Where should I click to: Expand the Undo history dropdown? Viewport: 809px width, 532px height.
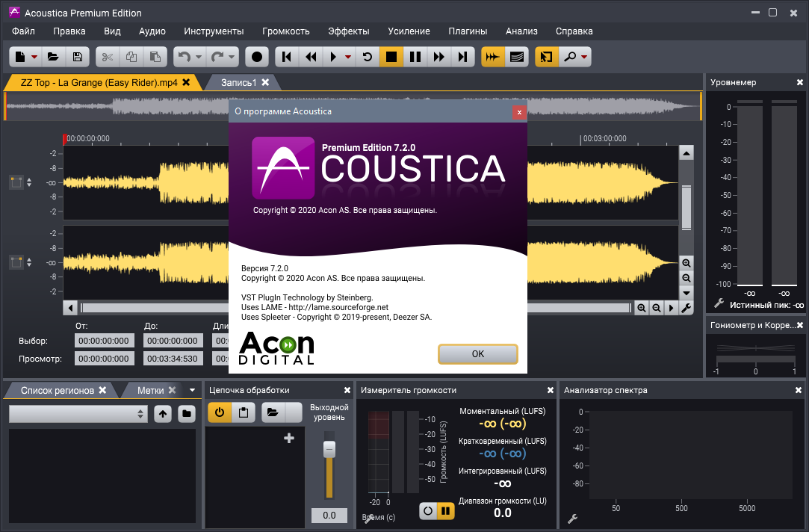click(199, 57)
